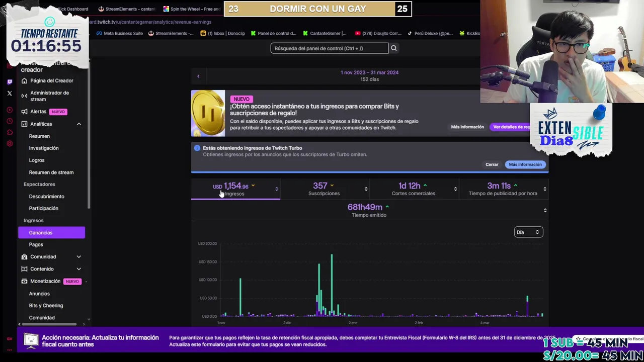Image resolution: width=644 pixels, height=362 pixels.
Task: Open Perú Deluxe TikTok bookmark
Action: (430, 34)
